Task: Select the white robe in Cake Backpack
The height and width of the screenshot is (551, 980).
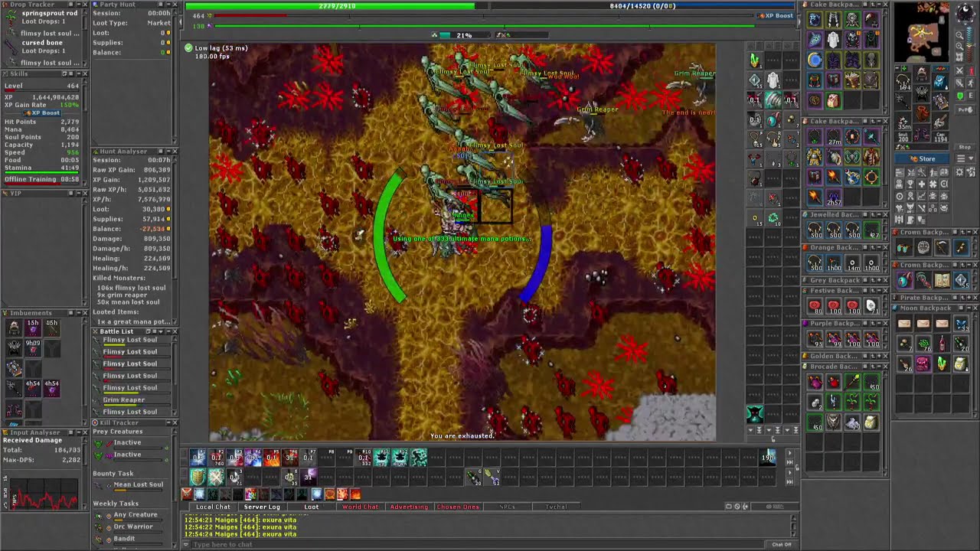Action: [x=833, y=40]
